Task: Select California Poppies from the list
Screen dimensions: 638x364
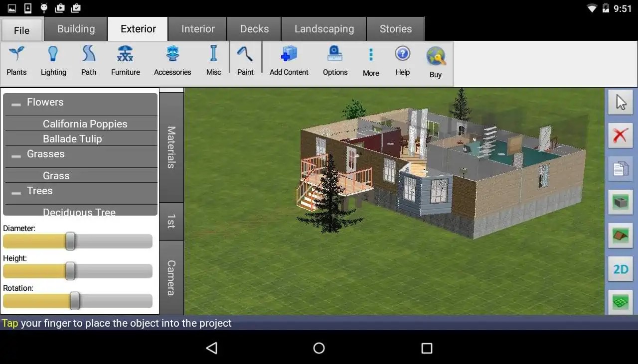Action: click(x=85, y=123)
